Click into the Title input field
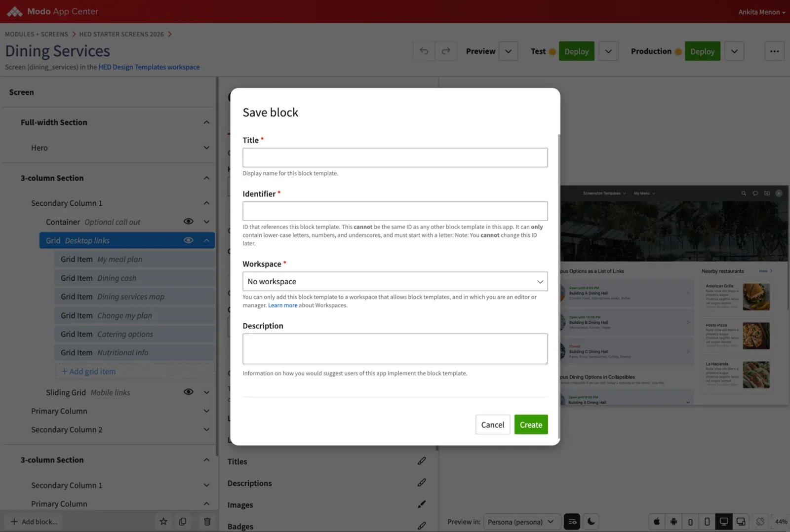This screenshot has width=790, height=532. tap(395, 157)
